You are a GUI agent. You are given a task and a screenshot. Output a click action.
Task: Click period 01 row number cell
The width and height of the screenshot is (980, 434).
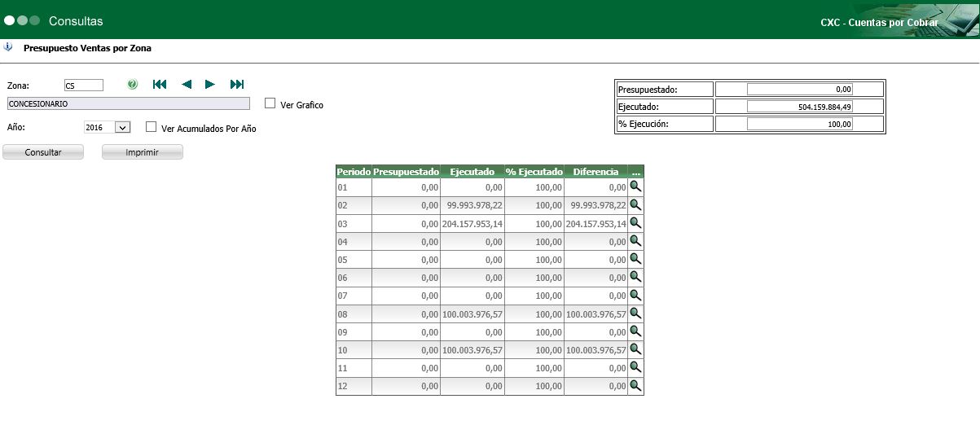click(354, 187)
